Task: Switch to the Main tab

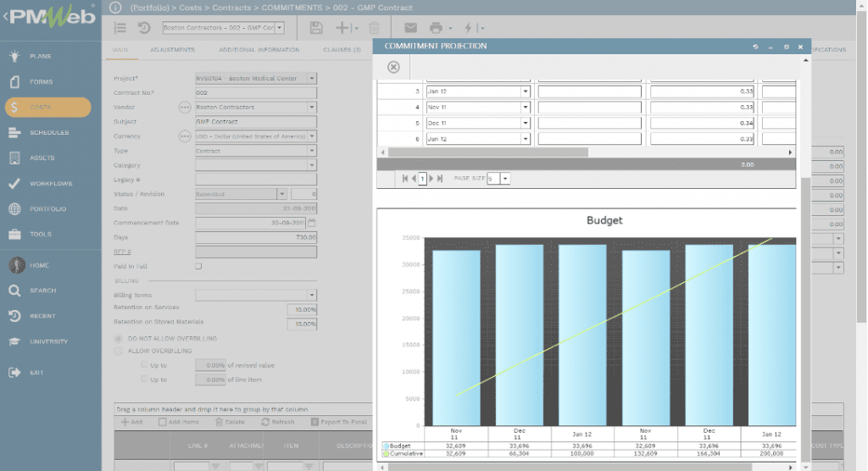Action: [x=120, y=50]
